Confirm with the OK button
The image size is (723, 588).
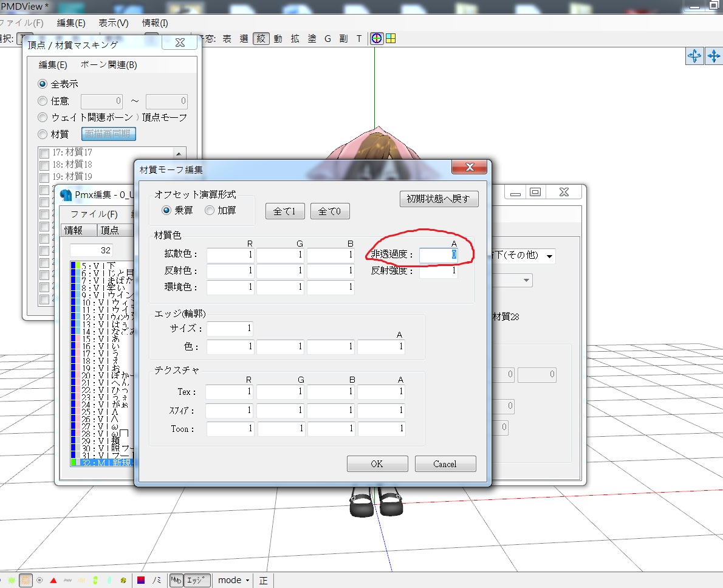coord(377,464)
